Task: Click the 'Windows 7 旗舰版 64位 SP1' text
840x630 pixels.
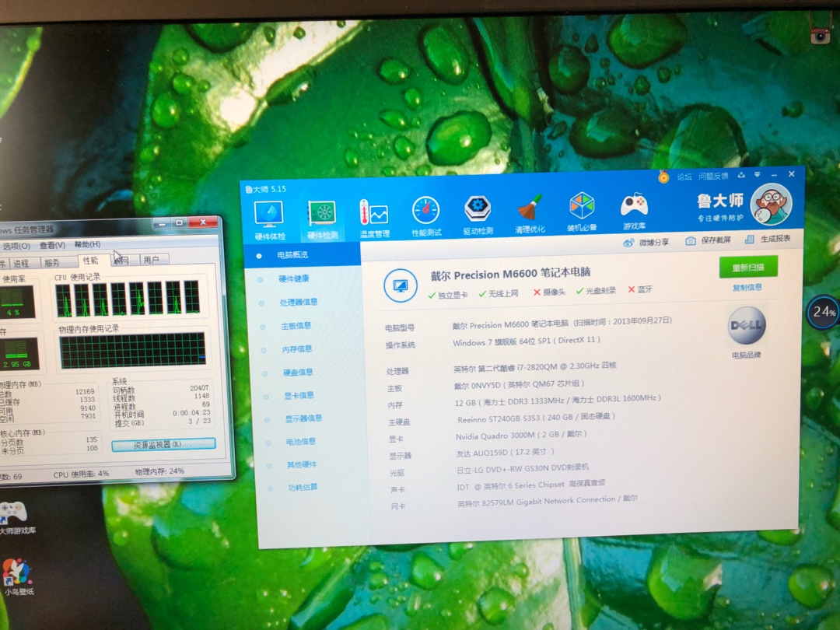Action: [x=502, y=342]
